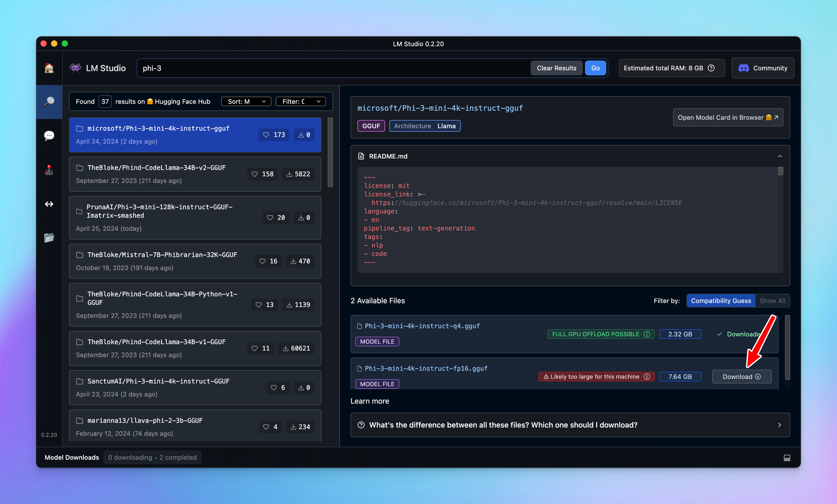This screenshot has width=837, height=504.
Task: Click the results list scrollbar
Action: (x=330, y=152)
